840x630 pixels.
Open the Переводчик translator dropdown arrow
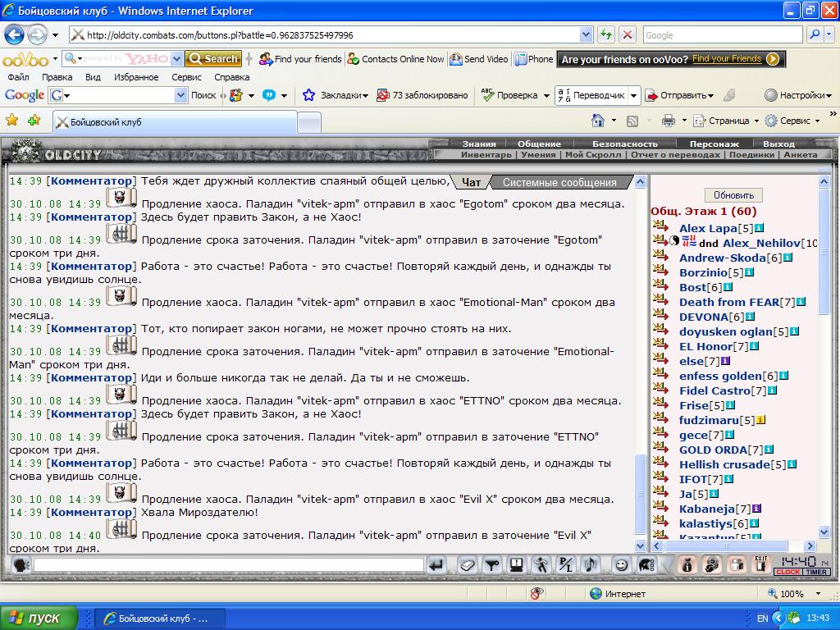click(634, 95)
